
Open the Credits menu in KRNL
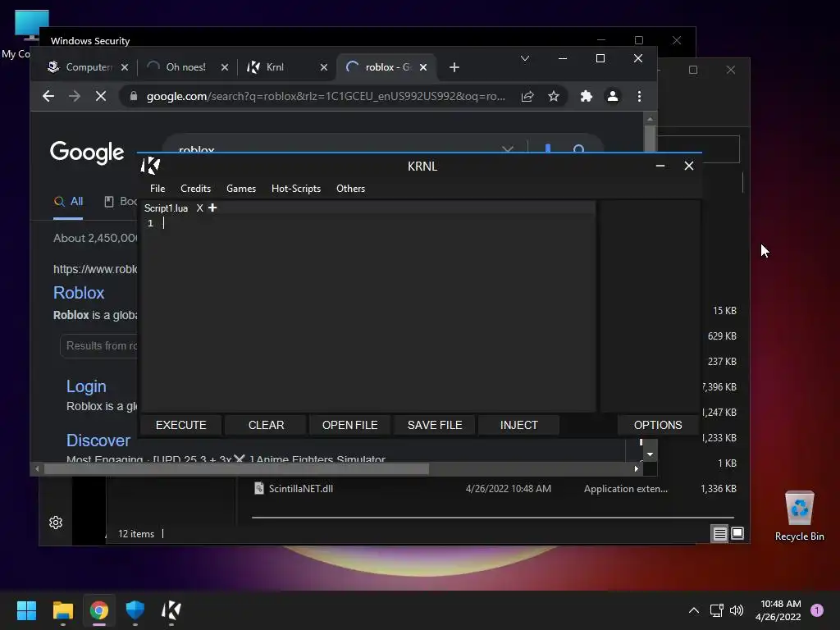(195, 189)
